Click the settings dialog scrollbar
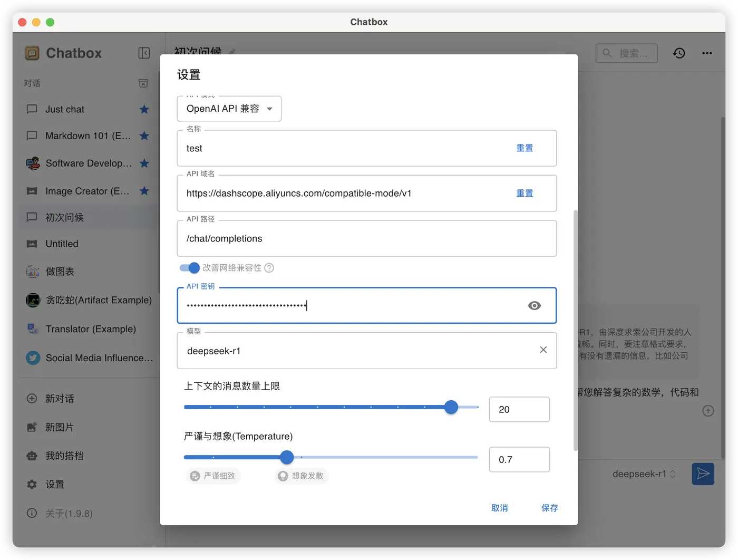Screen dimensions: 738x560 [x=575, y=330]
